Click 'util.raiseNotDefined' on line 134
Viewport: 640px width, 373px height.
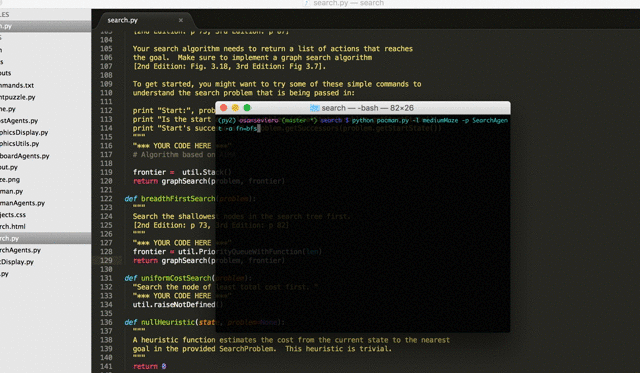[174, 304]
